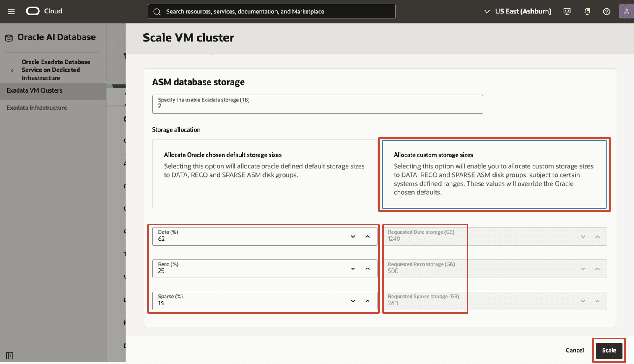Click the Oracle AI Database heading
Image resolution: width=634 pixels, height=364 pixels.
[56, 37]
